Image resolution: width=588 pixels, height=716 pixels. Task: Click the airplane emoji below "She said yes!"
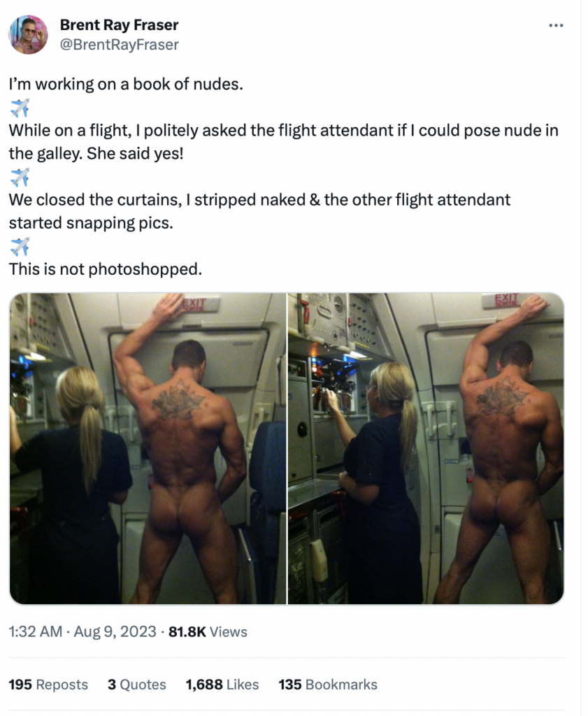[x=20, y=177]
